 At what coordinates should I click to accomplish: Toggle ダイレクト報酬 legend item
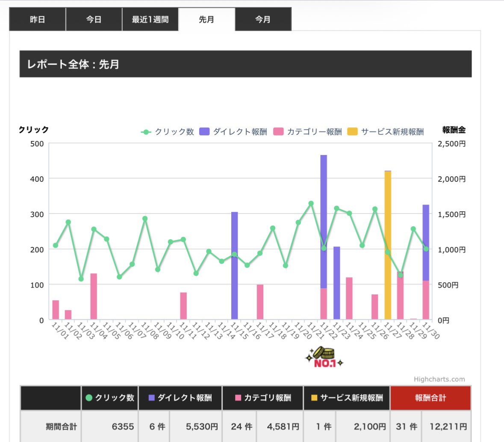233,132
